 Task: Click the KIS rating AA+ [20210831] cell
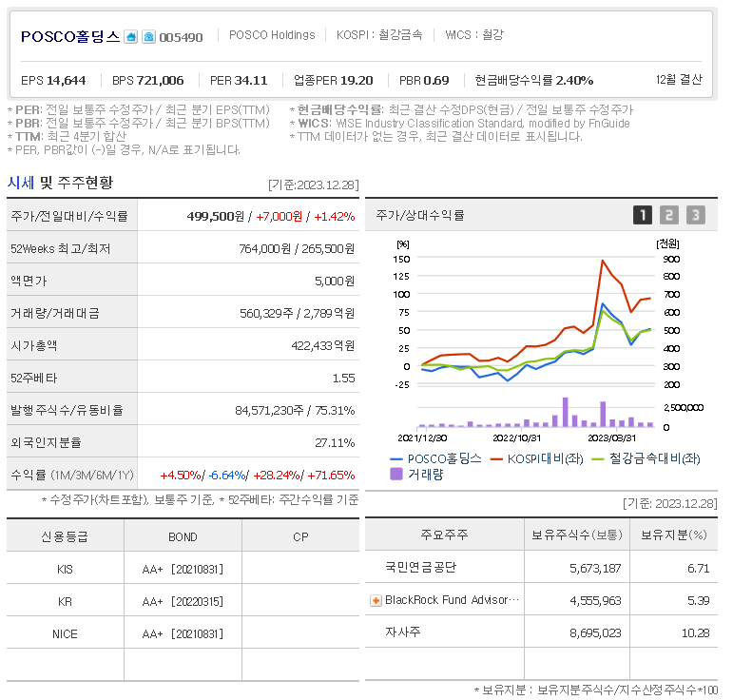pos(183,569)
